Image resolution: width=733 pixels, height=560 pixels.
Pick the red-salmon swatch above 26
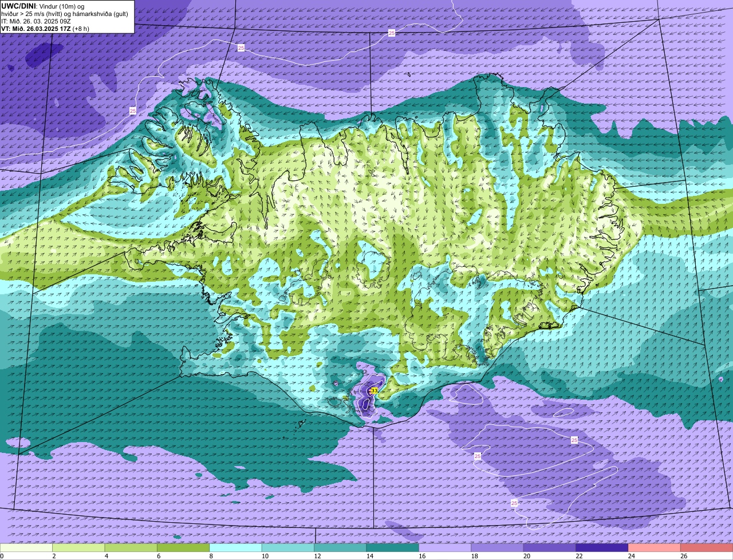(707, 547)
